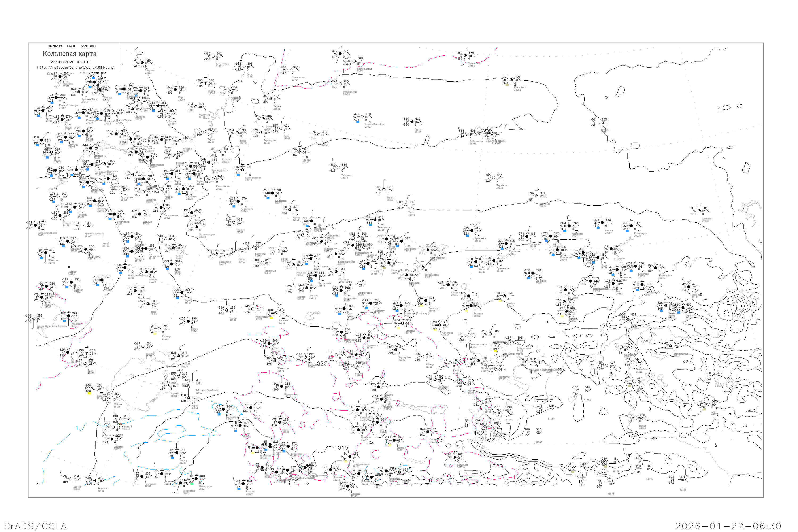Click the 1015 isobar label above Новотроицкое
Viewport: 798px width, 532px height.
(341, 448)
